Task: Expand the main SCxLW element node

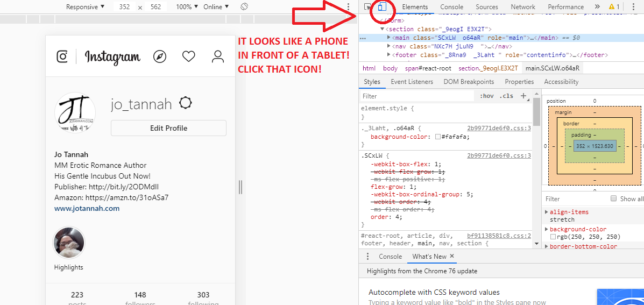Action: point(389,37)
